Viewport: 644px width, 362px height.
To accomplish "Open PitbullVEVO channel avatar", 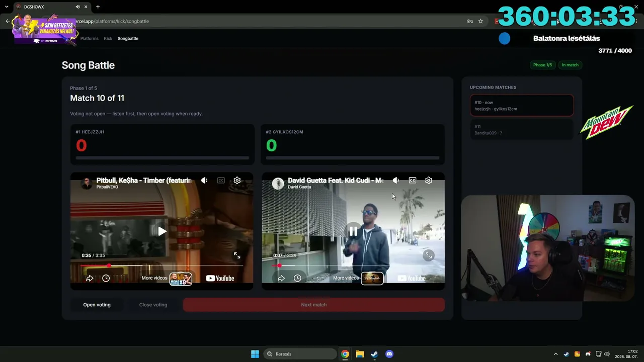I will (x=87, y=184).
